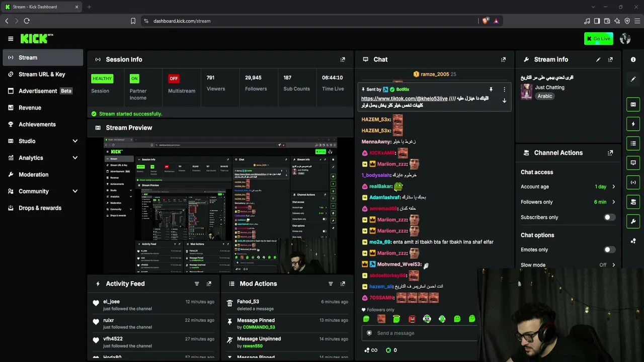Select Stream in the sidebar
The height and width of the screenshot is (362, 644).
coord(43,57)
